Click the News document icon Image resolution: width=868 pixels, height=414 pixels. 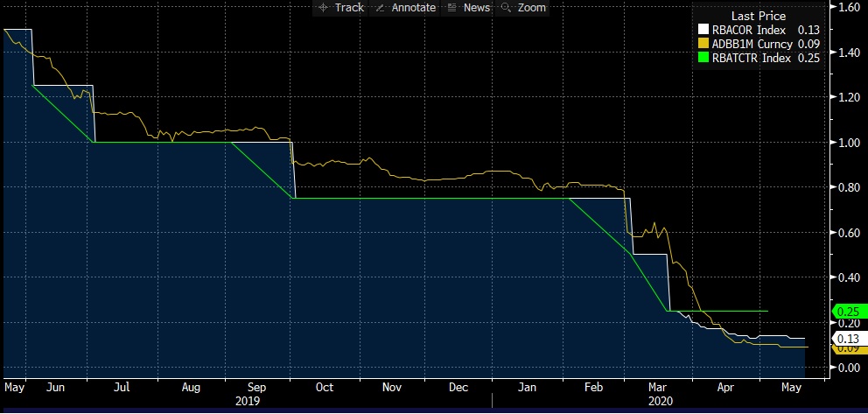452,8
